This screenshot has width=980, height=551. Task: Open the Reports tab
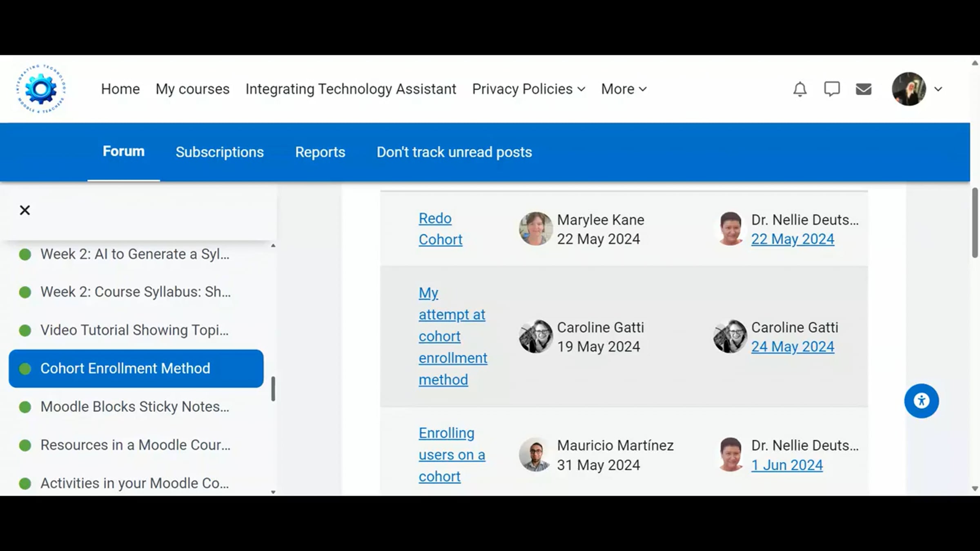(x=320, y=152)
